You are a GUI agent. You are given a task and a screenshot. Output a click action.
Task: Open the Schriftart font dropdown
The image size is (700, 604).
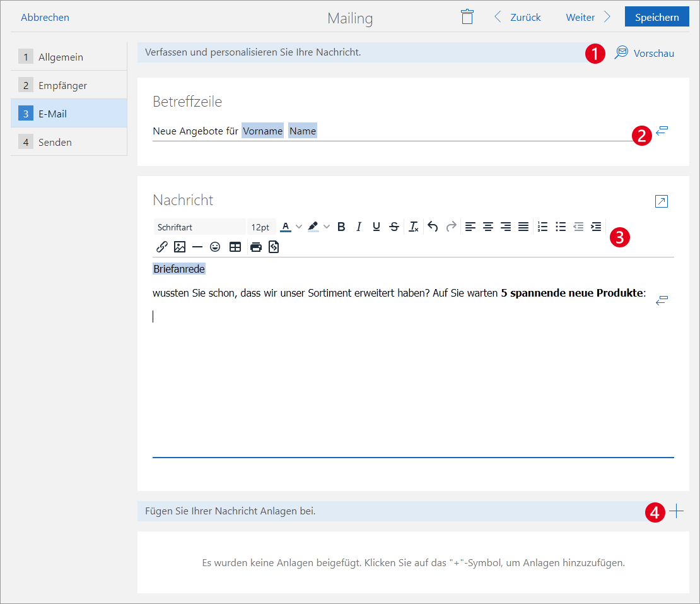pyautogui.click(x=199, y=227)
